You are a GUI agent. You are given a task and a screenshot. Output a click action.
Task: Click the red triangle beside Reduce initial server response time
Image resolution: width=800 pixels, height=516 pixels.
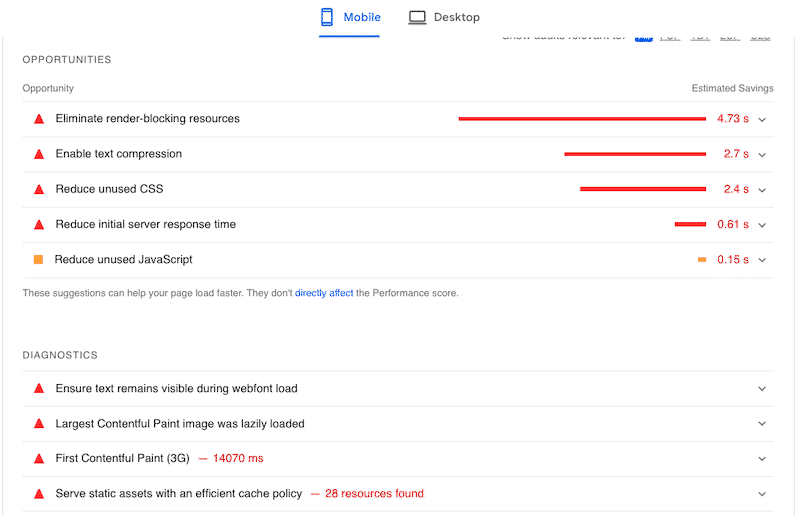(x=39, y=225)
